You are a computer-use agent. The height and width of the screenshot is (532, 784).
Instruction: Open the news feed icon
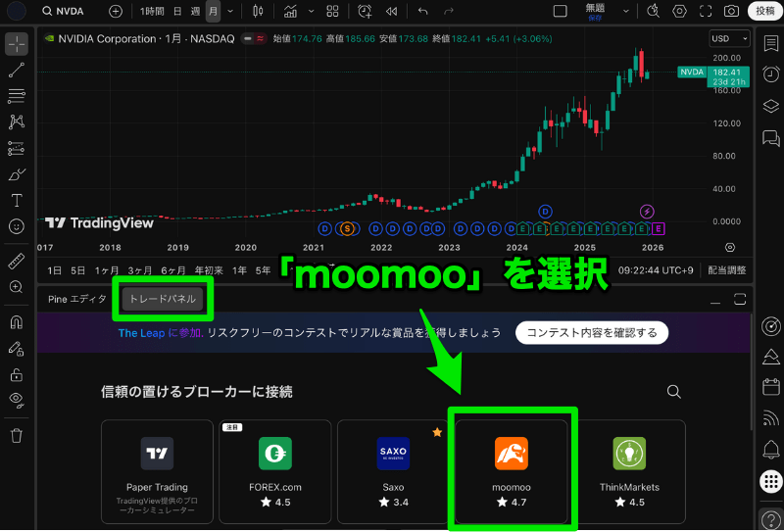771,418
